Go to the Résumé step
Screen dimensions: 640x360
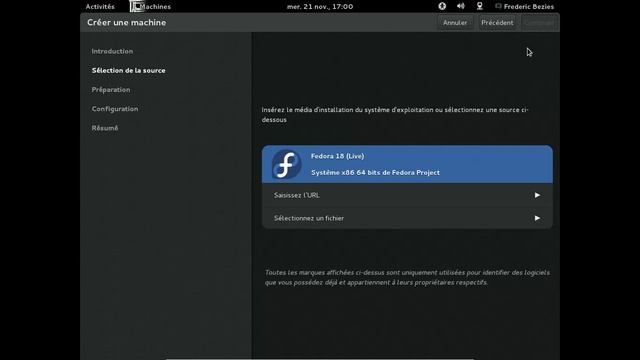click(x=105, y=128)
